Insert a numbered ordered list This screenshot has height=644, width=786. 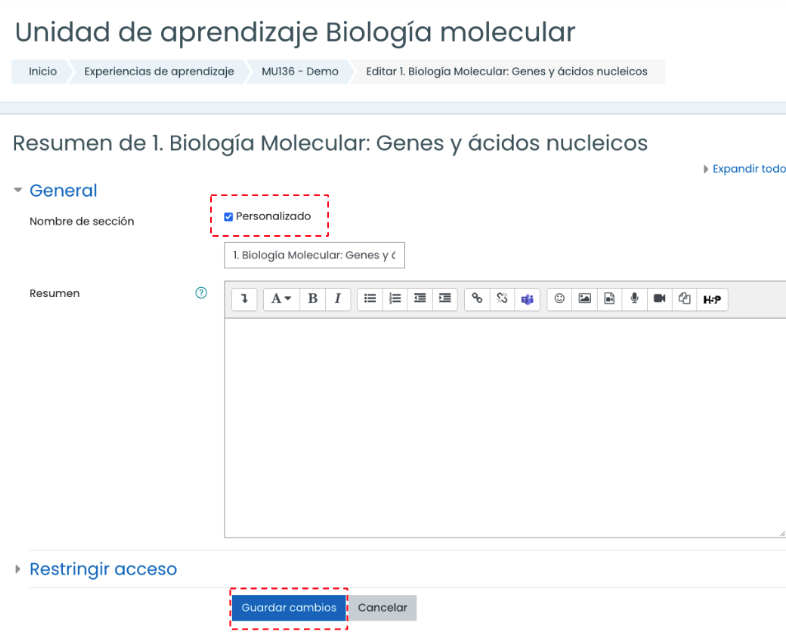coord(395,299)
